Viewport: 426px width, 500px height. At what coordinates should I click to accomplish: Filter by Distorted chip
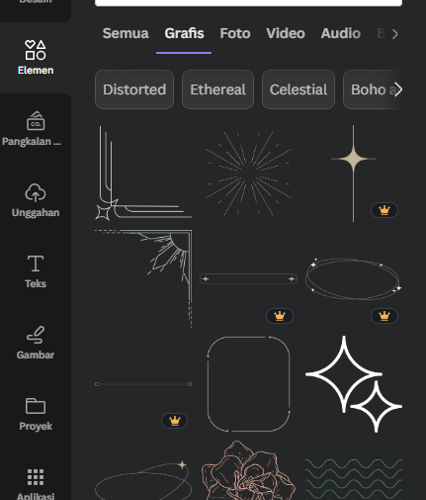click(134, 89)
